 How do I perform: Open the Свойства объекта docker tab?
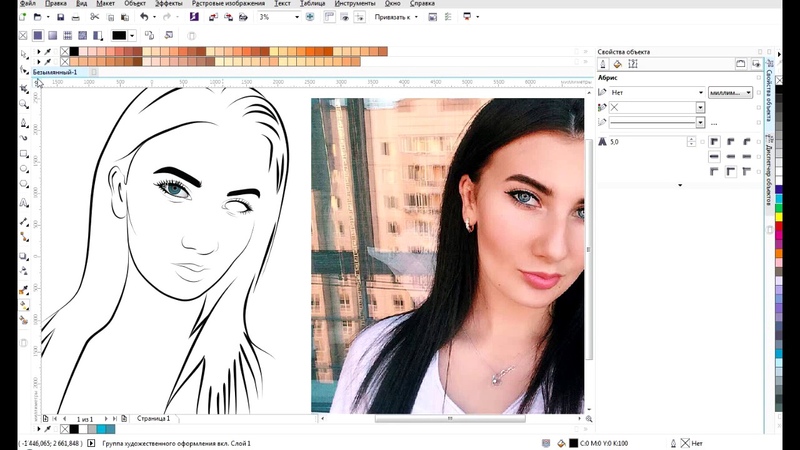tap(769, 94)
